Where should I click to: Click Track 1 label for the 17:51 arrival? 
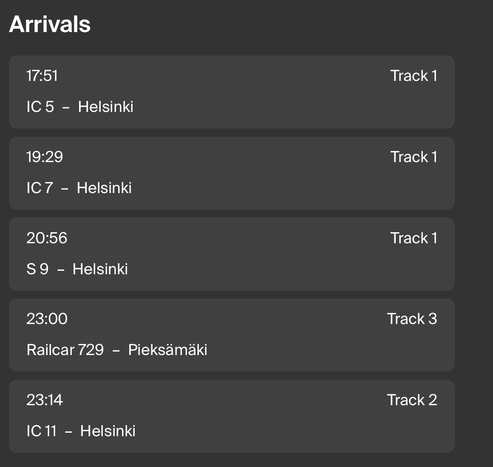tap(414, 76)
